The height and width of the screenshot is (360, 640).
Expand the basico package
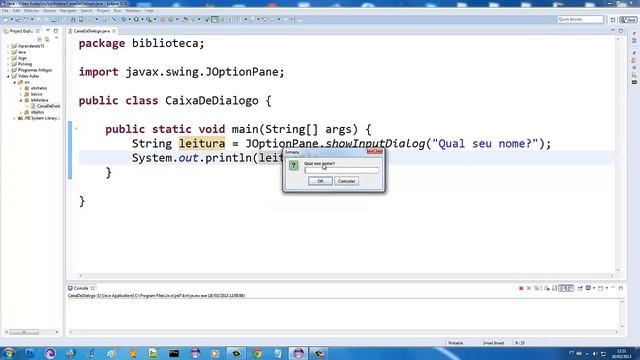pyautogui.click(x=21, y=94)
